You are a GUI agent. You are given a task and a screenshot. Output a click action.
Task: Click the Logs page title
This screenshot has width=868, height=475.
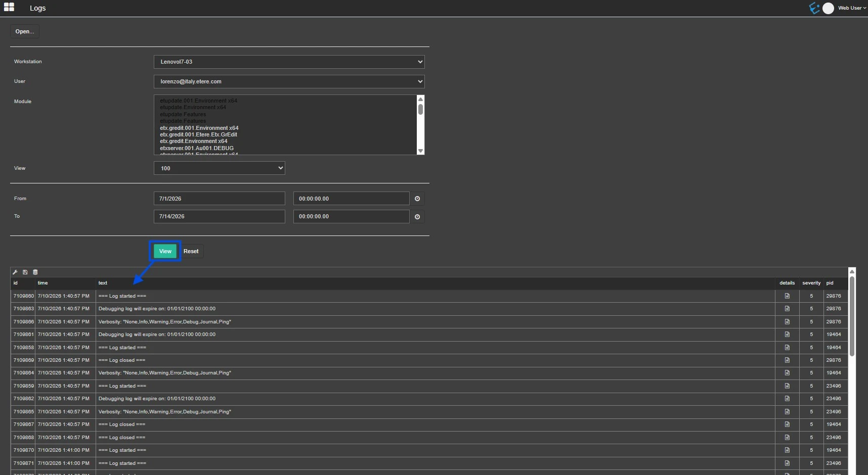38,8
